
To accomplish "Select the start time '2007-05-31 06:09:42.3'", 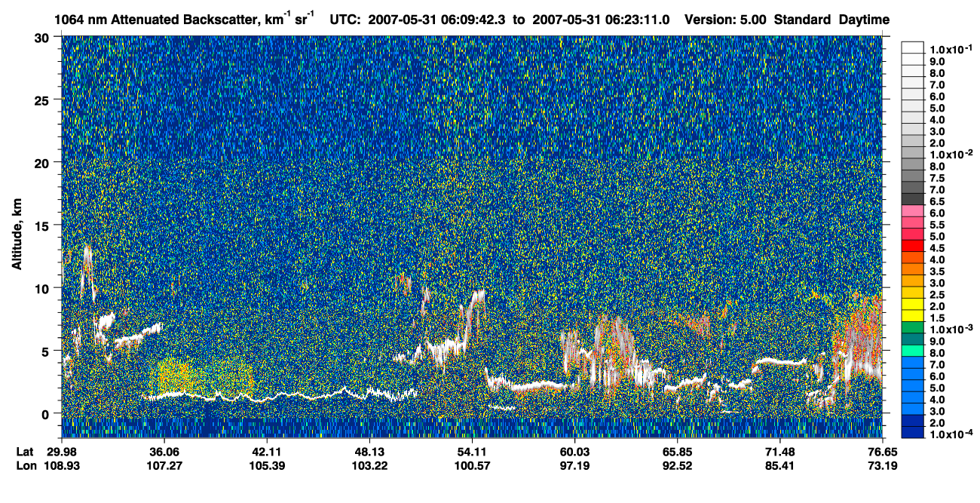I will pos(436,20).
